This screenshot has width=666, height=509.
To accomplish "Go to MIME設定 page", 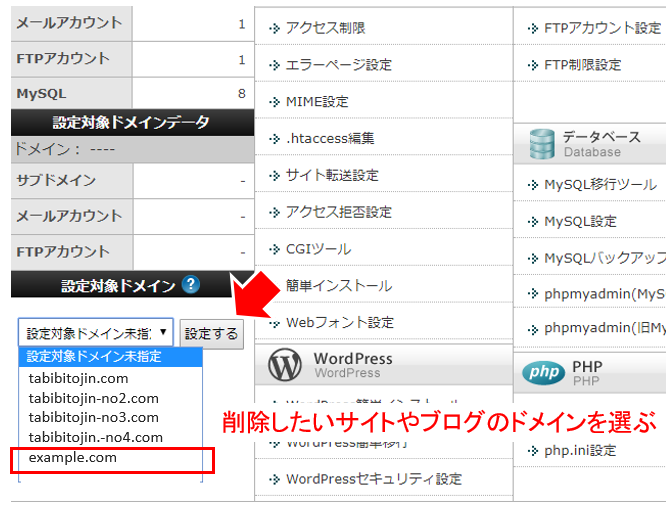I will tap(317, 102).
